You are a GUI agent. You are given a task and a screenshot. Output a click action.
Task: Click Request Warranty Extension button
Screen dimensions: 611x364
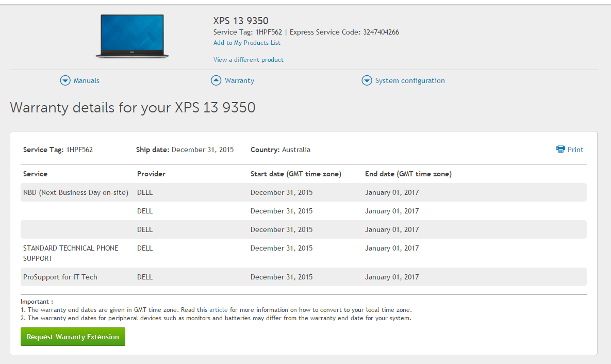click(x=73, y=337)
